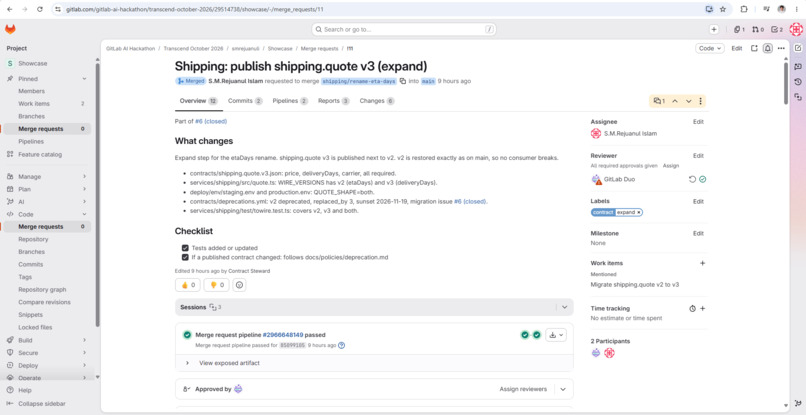Switch to the Commits tab
The width and height of the screenshot is (806, 415).
[245, 101]
